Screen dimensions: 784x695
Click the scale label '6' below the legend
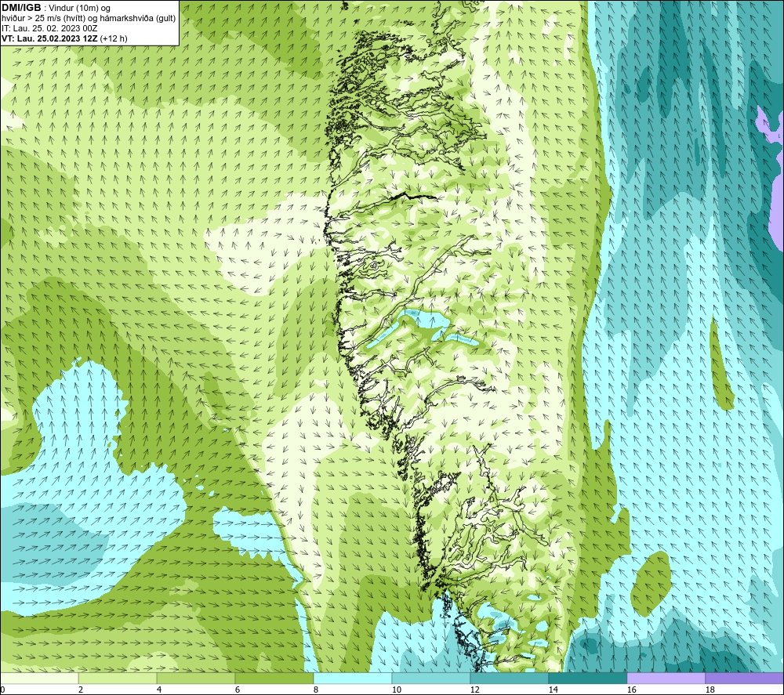tap(238, 690)
